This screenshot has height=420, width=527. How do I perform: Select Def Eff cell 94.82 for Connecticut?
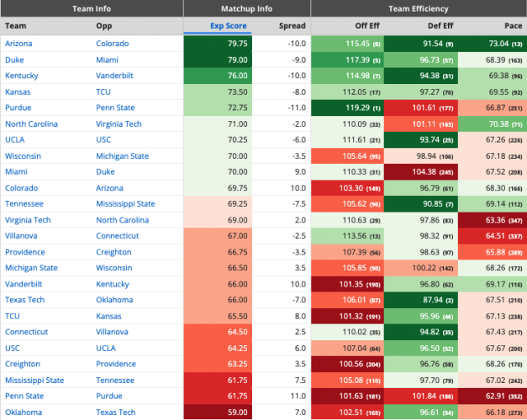[421, 332]
